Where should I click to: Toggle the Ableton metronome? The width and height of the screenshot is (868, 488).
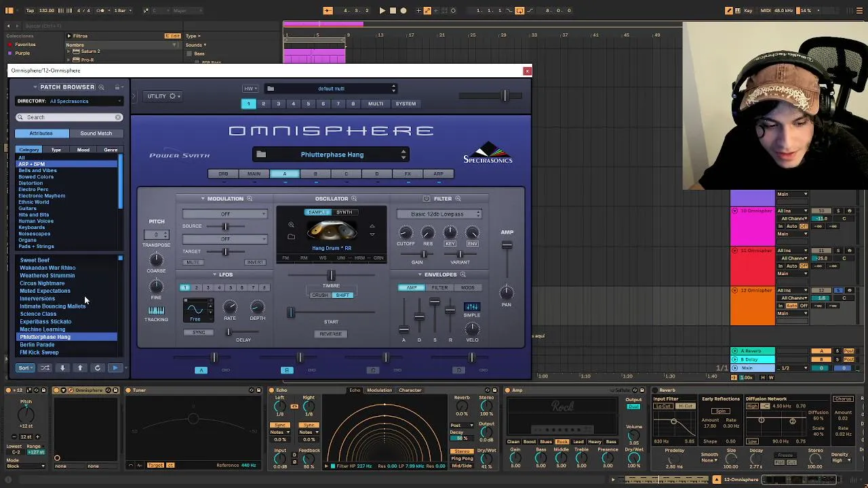(101, 10)
